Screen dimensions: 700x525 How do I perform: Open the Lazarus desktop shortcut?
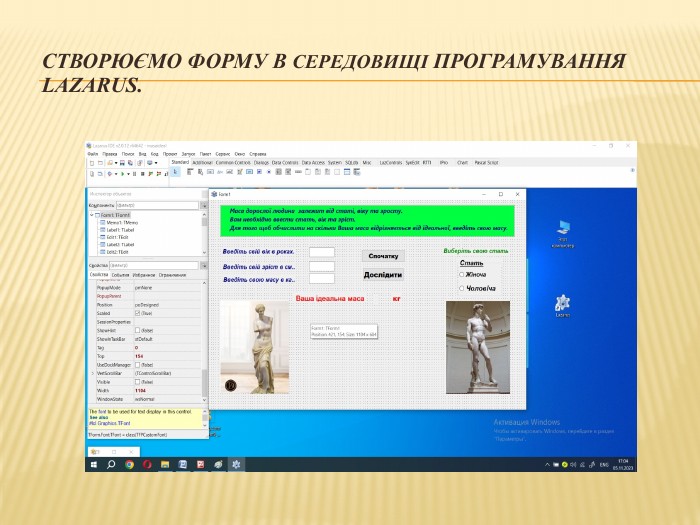(562, 306)
